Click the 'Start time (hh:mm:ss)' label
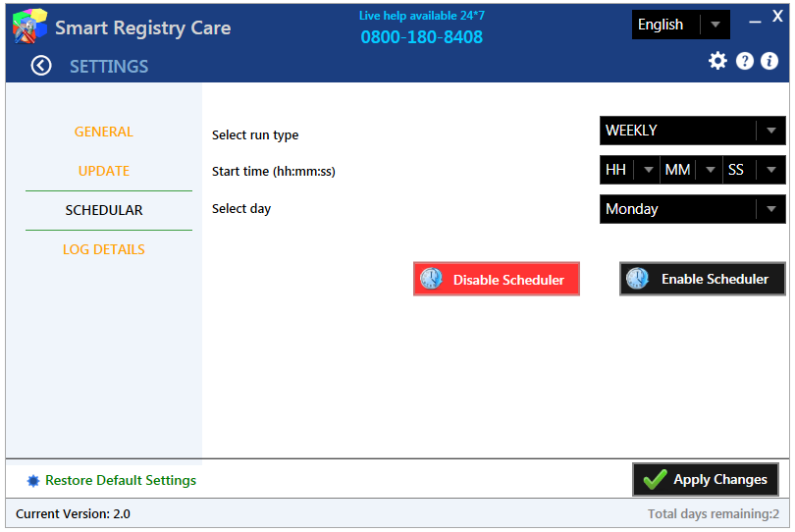 (274, 172)
